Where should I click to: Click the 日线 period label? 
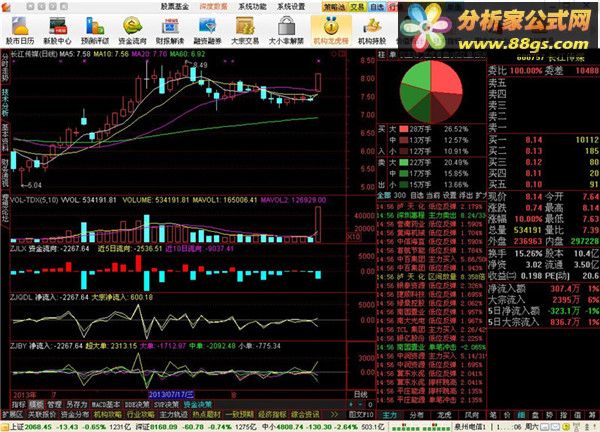point(361,394)
